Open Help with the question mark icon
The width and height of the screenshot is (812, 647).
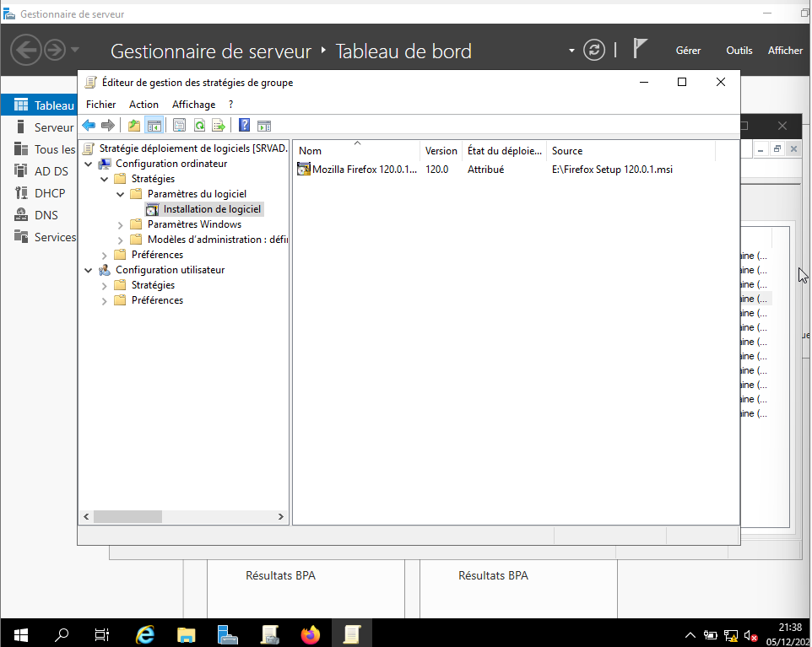point(244,126)
